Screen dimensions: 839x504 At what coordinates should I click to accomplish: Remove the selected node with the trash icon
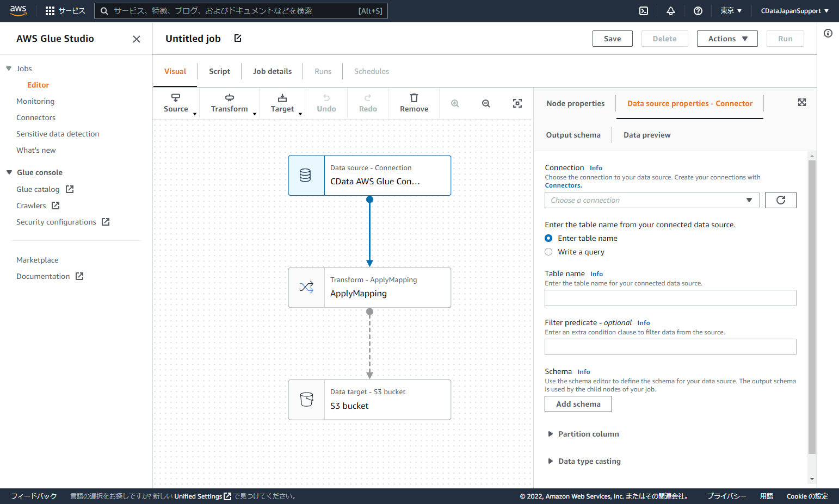tap(414, 103)
